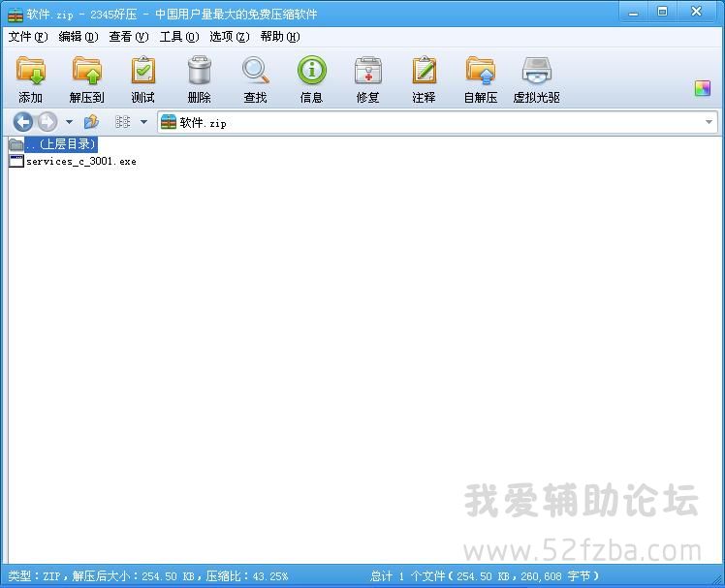Click the 2345好压 title bar app icon

pyautogui.click(x=16, y=15)
